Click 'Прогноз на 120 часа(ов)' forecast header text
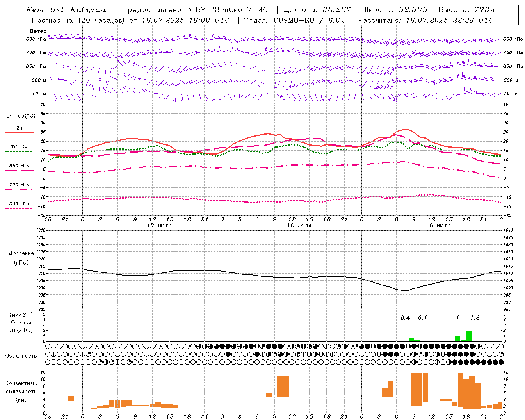 click(x=79, y=20)
